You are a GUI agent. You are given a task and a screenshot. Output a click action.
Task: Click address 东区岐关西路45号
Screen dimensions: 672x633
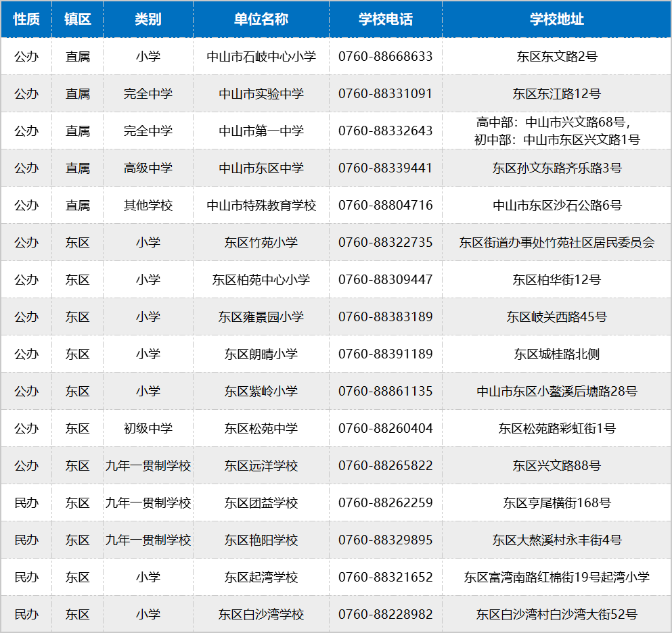(557, 317)
